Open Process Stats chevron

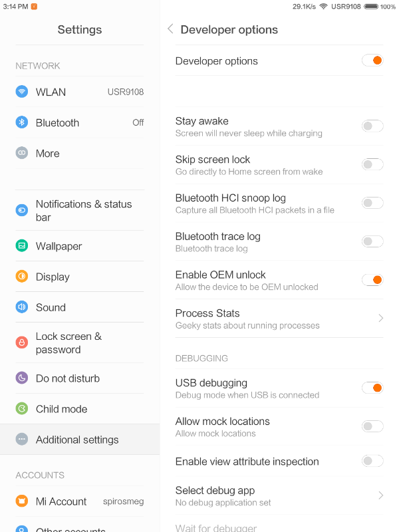[380, 319]
